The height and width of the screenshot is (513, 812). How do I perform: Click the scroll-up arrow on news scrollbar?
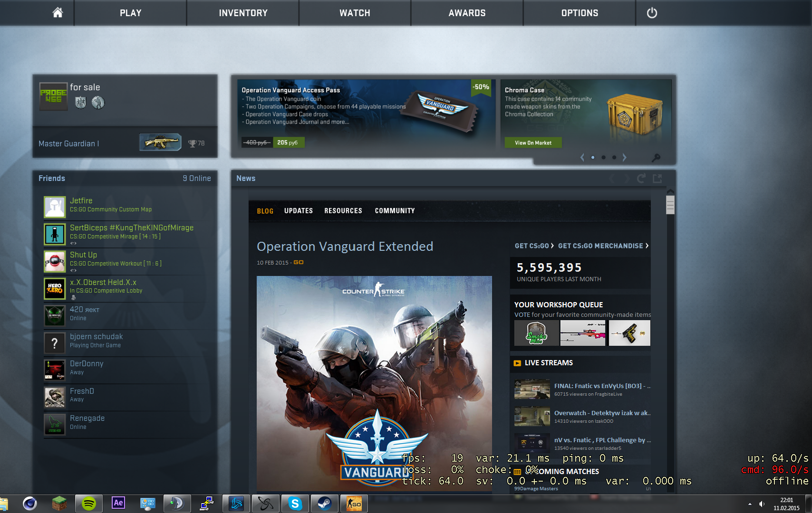pyautogui.click(x=670, y=192)
